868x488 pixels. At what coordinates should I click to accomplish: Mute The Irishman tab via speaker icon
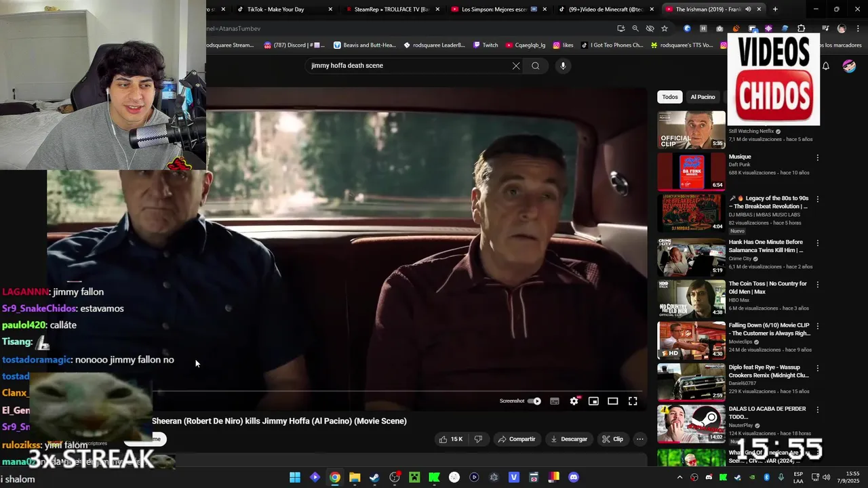tap(748, 9)
